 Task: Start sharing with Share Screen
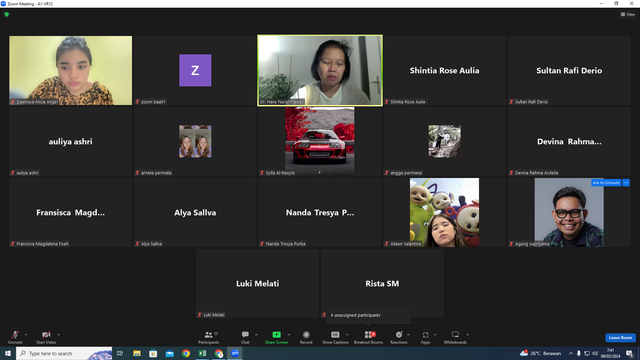pos(276,338)
